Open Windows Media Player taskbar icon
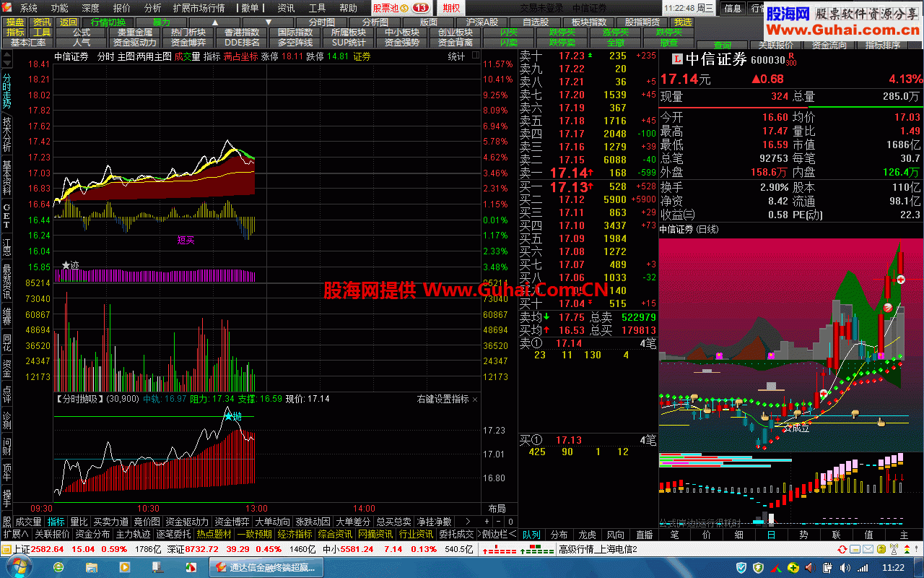The image size is (924, 578). (x=123, y=568)
